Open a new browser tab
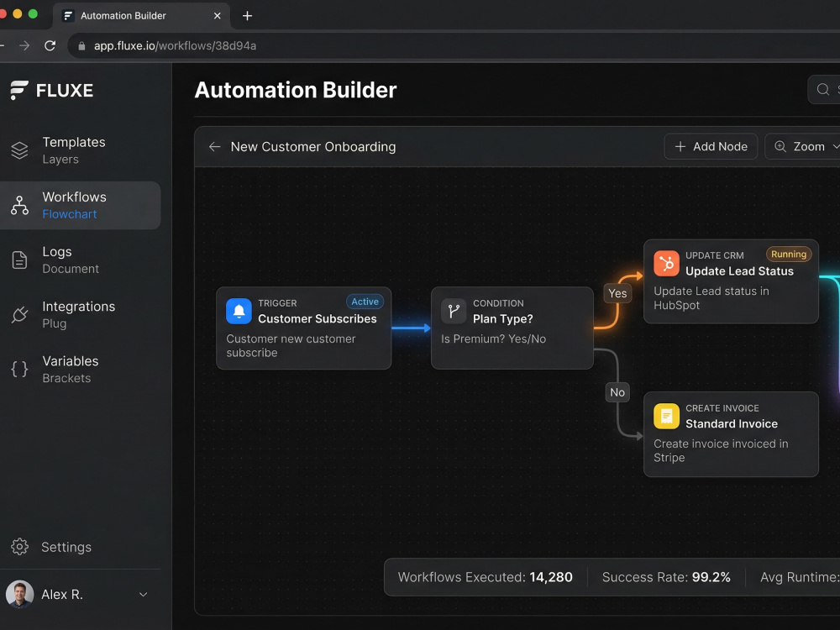 [247, 15]
